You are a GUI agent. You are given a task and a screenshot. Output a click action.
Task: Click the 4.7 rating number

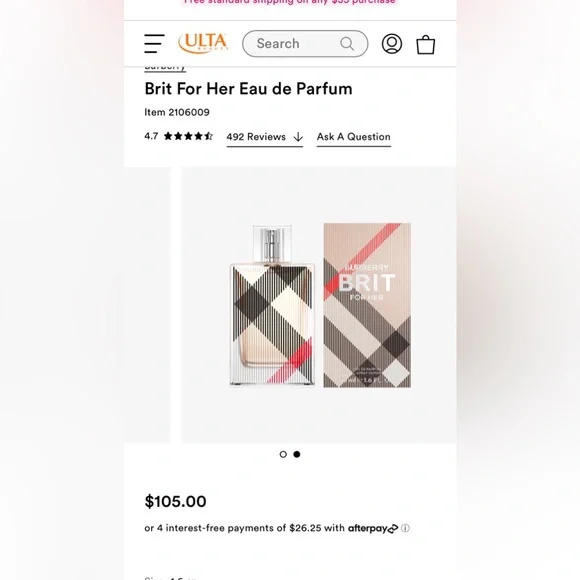151,136
